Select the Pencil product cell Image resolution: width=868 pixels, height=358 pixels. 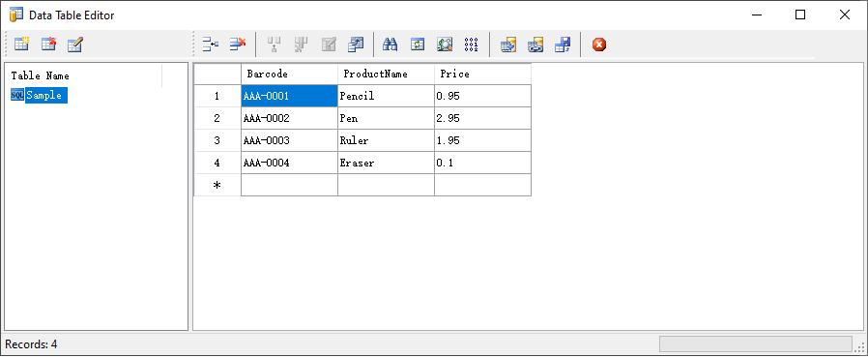tap(386, 96)
